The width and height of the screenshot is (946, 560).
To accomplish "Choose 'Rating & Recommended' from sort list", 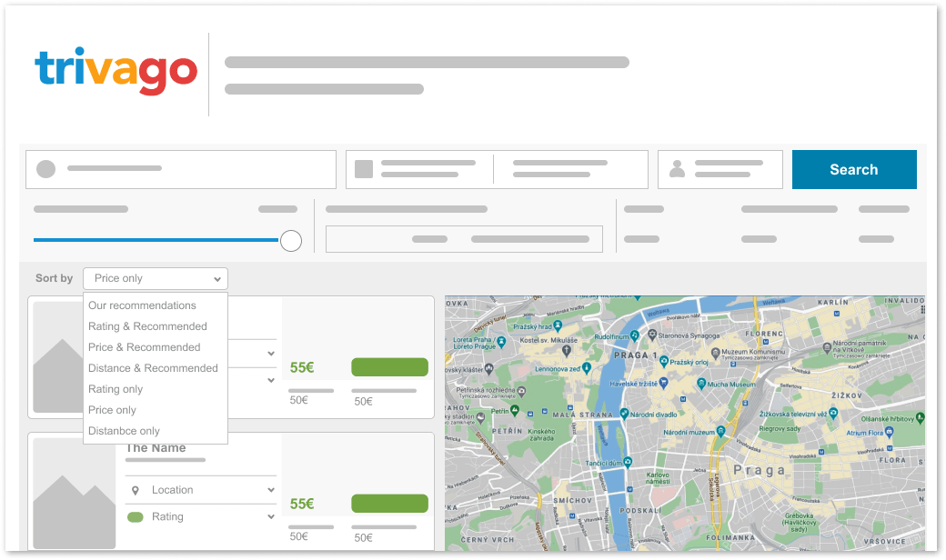I will tap(147, 326).
